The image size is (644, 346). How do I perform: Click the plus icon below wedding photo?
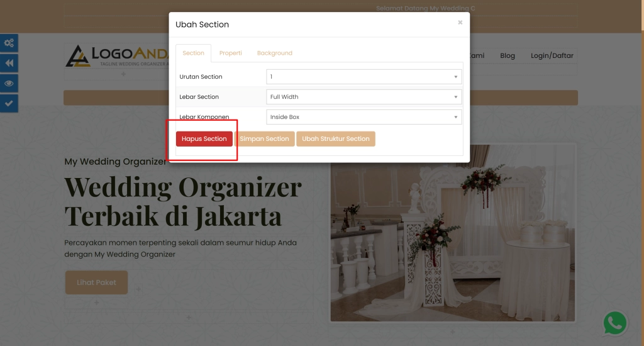point(452,332)
